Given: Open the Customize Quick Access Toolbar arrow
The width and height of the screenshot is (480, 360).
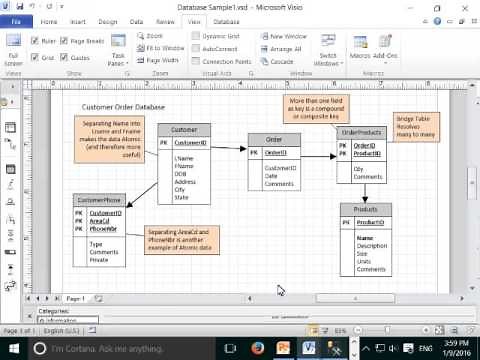Looking at the screenshot, I should (62, 6).
